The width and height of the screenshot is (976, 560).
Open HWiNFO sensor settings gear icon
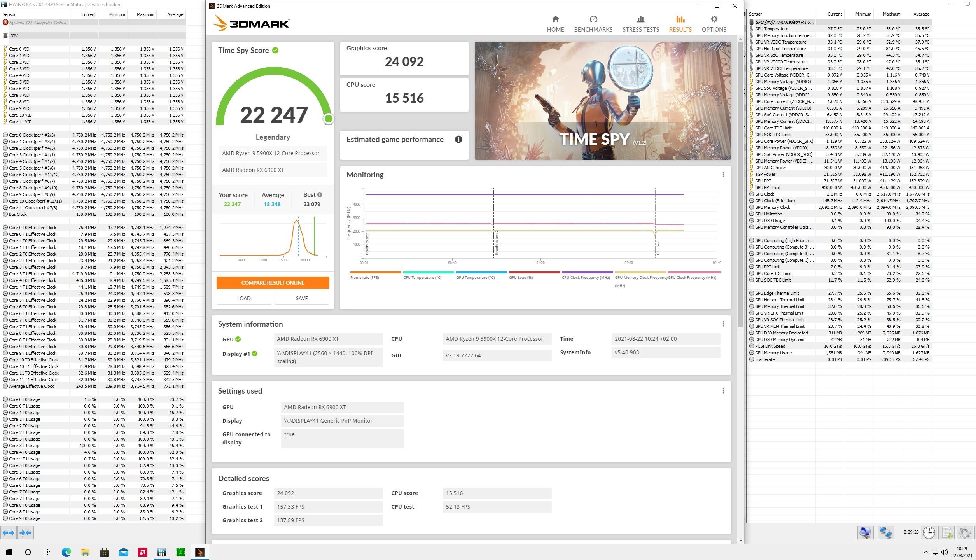click(964, 532)
